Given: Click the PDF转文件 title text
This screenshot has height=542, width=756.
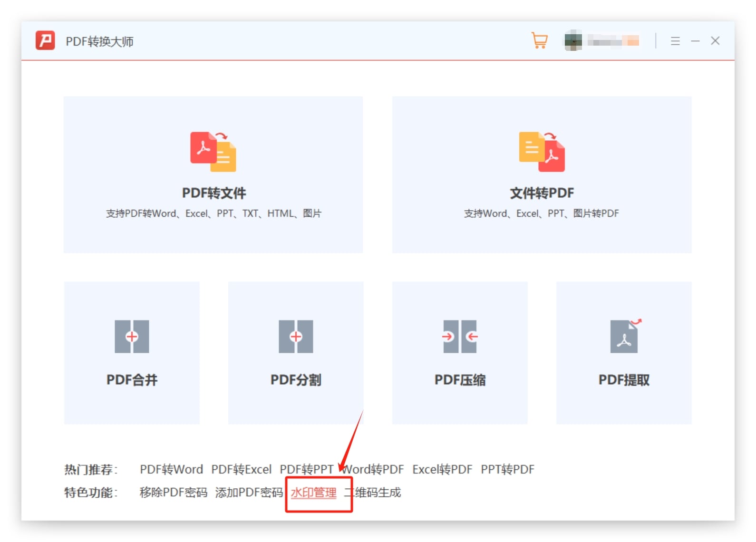Looking at the screenshot, I should coord(214,193).
